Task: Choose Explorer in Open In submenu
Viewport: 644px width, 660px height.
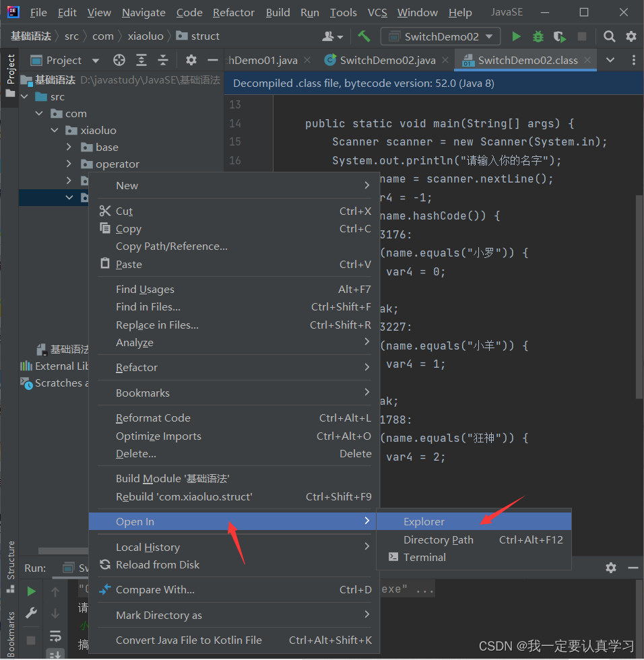Action: coord(474,521)
